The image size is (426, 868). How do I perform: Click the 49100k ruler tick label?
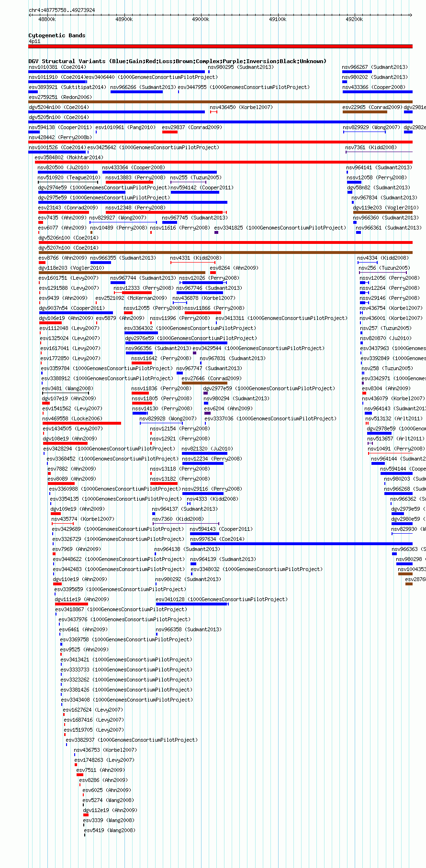tap(278, 19)
